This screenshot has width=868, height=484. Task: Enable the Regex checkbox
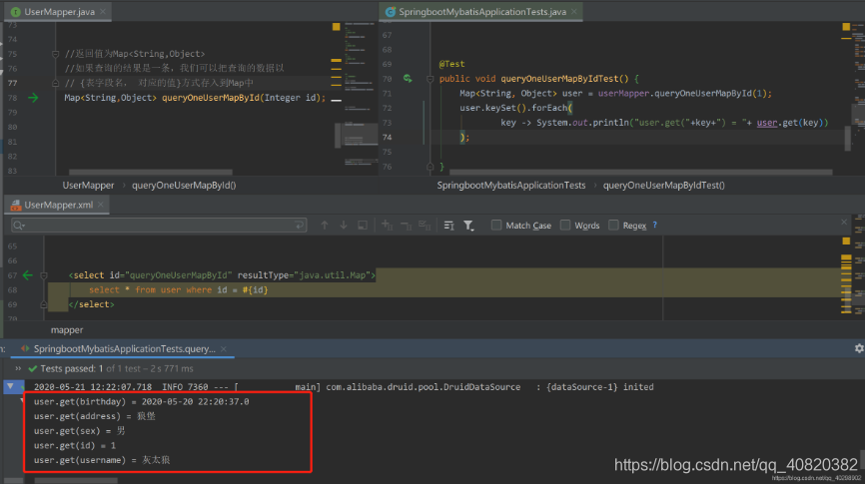(613, 226)
